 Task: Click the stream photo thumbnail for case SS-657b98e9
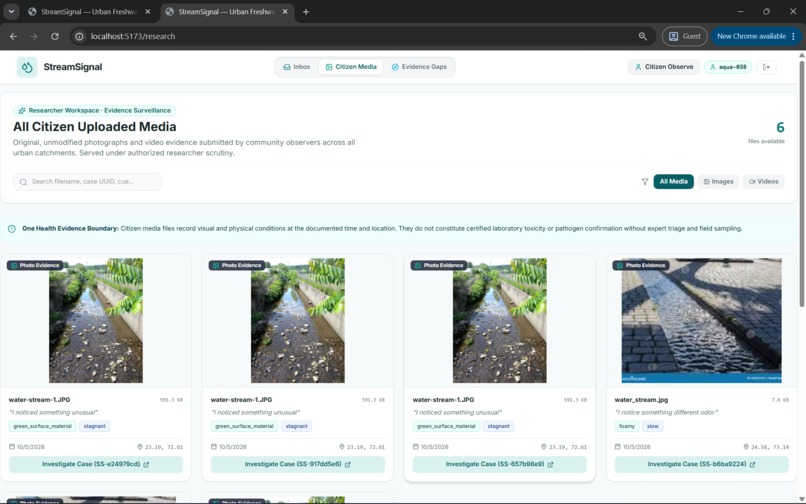(500, 320)
